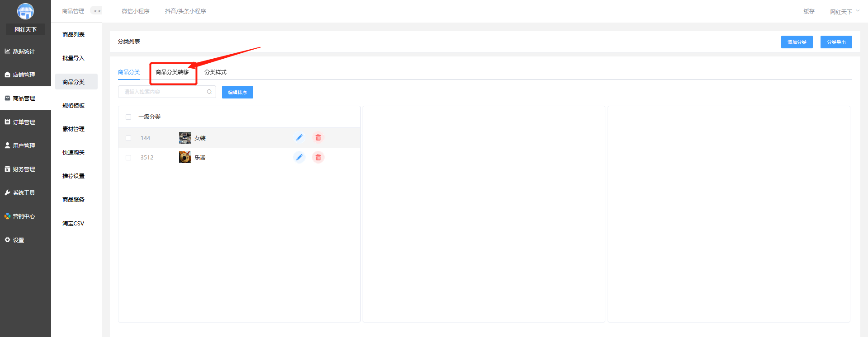Viewport: 868px width, 337px height.
Task: Collapse the 商品管理 submenu with << arrows
Action: tap(97, 11)
